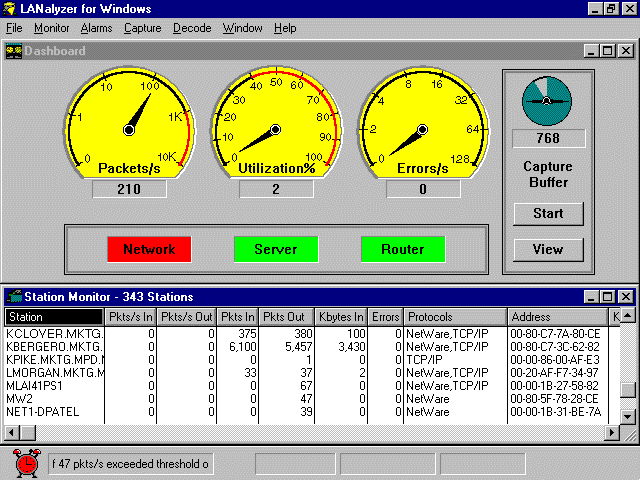The image size is (640, 480).
Task: Start the capture buffer
Action: [x=548, y=213]
